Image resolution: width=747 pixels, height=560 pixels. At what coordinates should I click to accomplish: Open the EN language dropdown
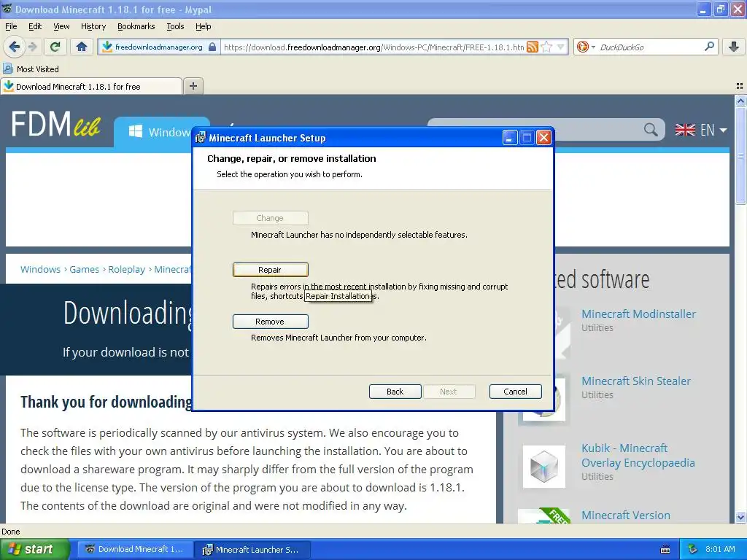click(701, 130)
